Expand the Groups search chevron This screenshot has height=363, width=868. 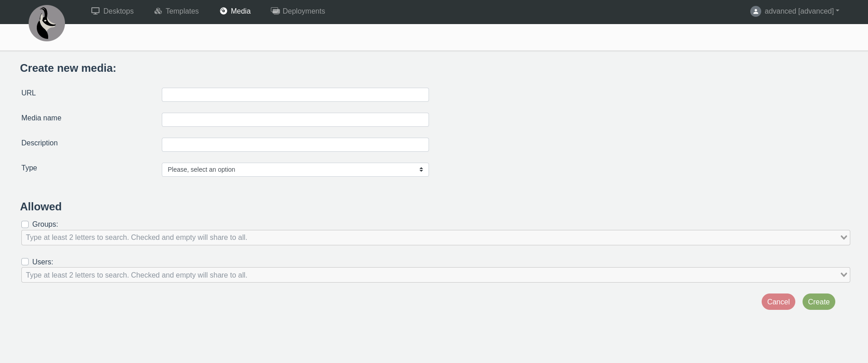(x=843, y=238)
